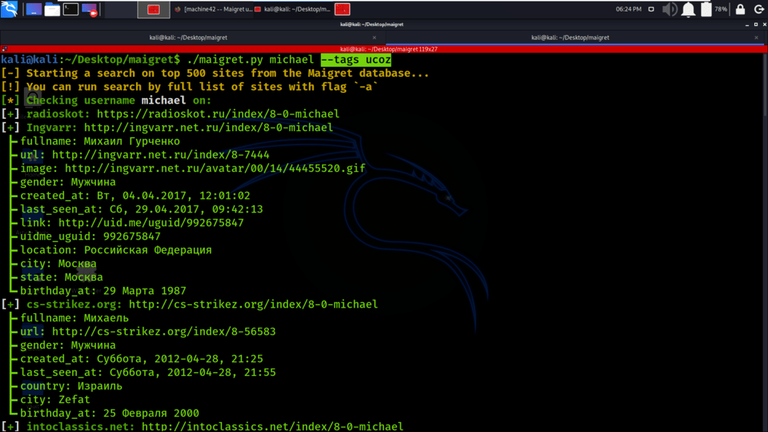
Task: Click 'fullname: Михаель' line
Action: pos(74,318)
